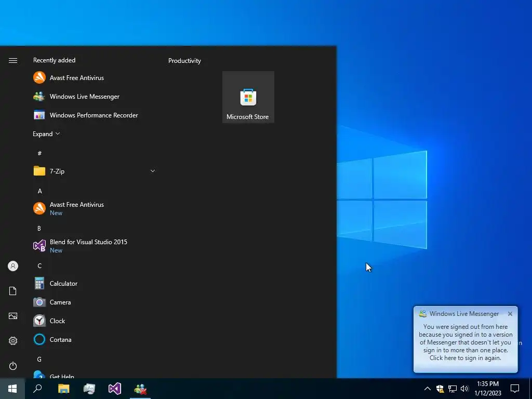Open the Camera app
532x399 pixels.
click(x=94, y=302)
